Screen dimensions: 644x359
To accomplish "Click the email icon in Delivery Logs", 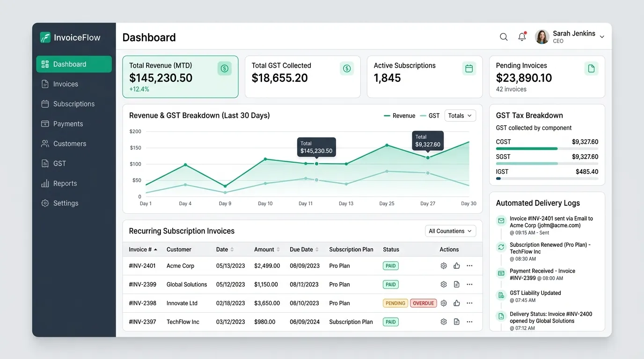I will pyautogui.click(x=501, y=221).
